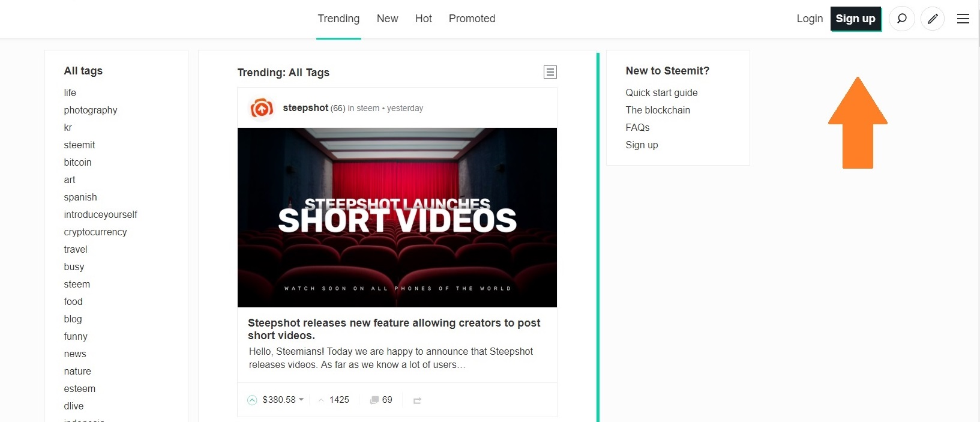Open the post title about short videos
This screenshot has height=422, width=980.
394,329
